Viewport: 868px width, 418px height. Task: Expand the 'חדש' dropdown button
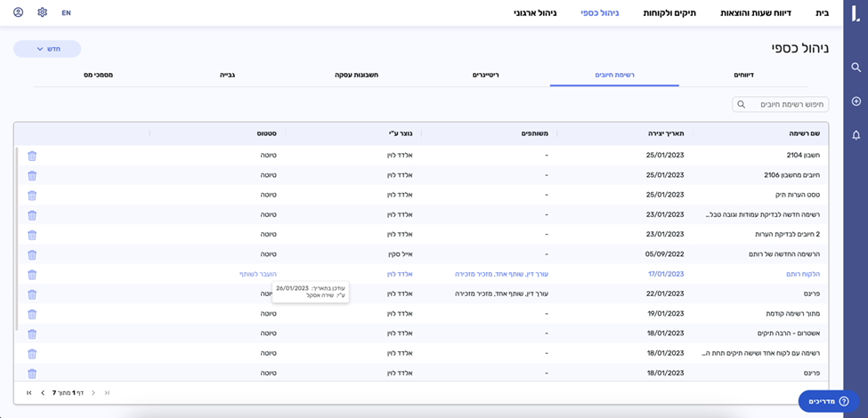[x=46, y=49]
